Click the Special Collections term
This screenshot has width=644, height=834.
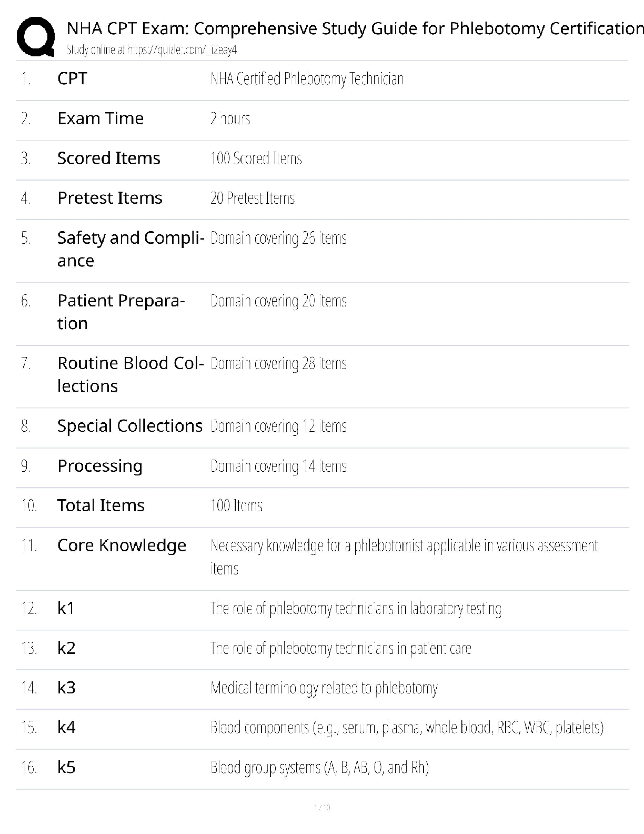click(x=130, y=426)
